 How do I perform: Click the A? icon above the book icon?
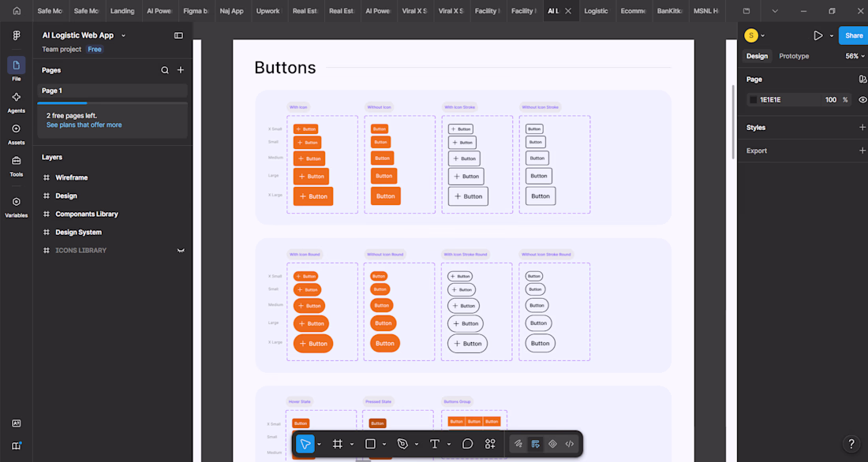pos(16,423)
